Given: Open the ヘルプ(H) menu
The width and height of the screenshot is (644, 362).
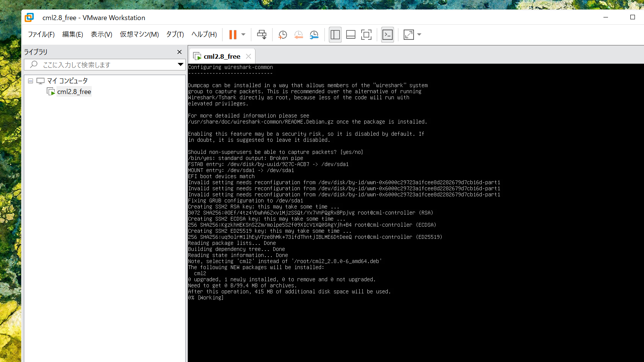Looking at the screenshot, I should [204, 34].
